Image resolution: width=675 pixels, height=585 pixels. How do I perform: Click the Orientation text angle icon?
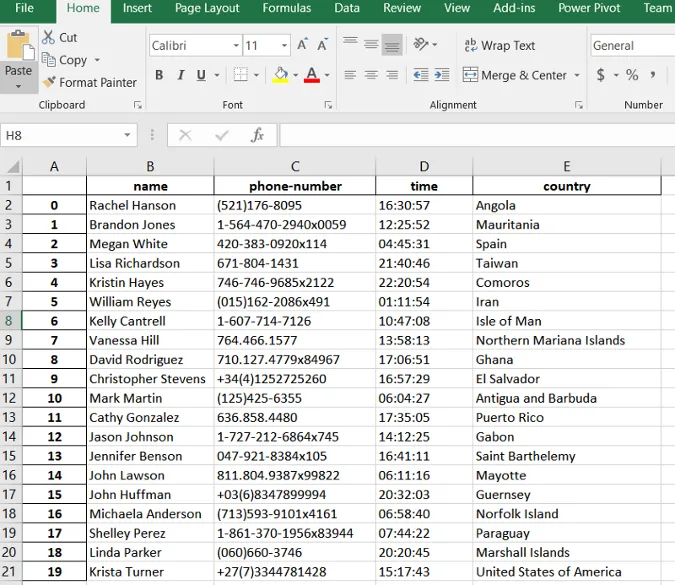click(x=422, y=45)
